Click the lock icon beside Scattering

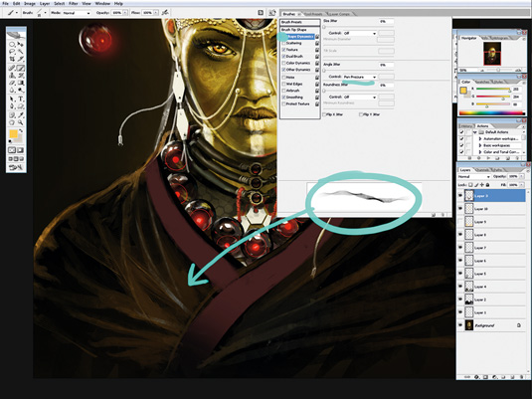(x=317, y=43)
